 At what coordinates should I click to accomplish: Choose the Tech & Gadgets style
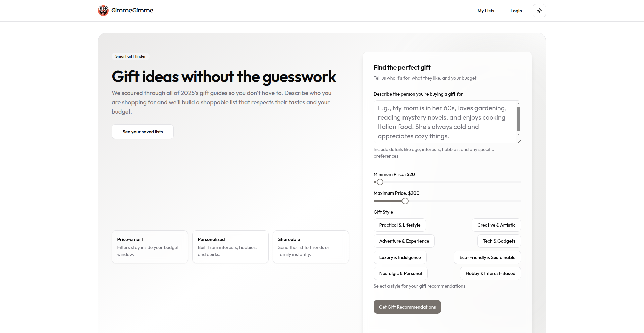[499, 241]
